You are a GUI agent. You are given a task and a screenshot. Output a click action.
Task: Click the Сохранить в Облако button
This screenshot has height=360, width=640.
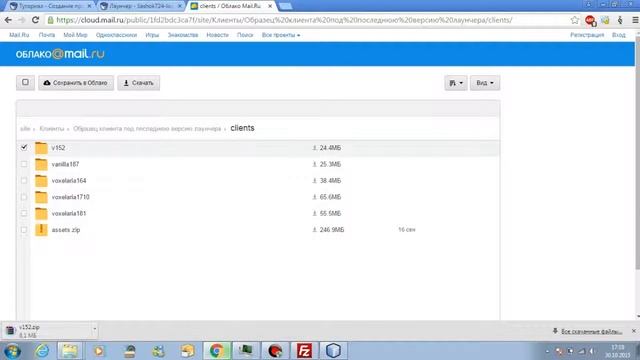(x=76, y=83)
